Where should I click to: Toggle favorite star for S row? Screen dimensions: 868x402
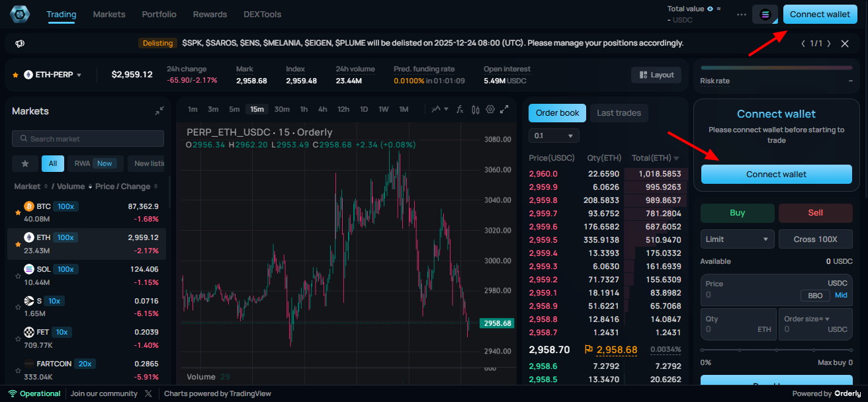click(x=18, y=307)
